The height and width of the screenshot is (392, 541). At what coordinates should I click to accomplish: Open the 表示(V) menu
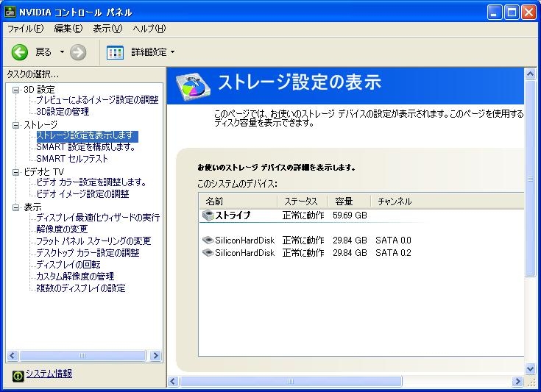coord(107,29)
